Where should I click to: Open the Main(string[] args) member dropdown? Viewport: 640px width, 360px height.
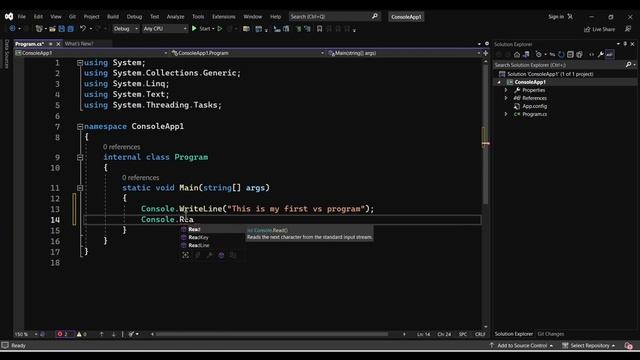coord(404,53)
